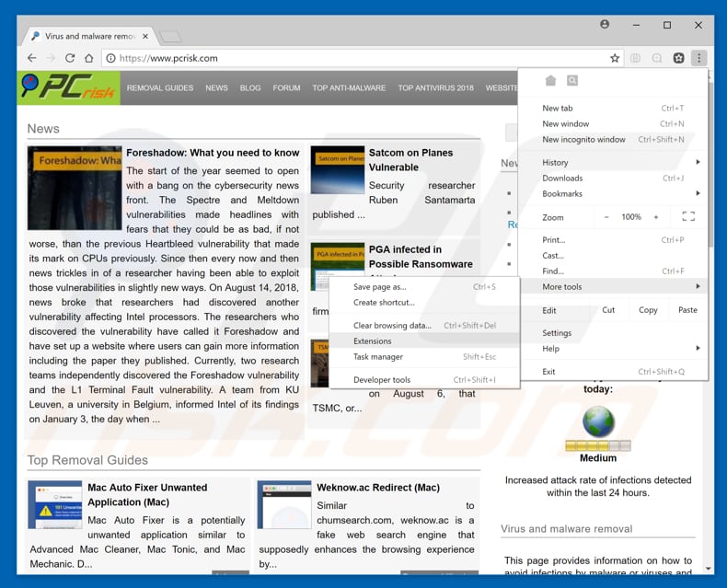Go to the browser home page
Viewport: 727px width, 588px height.
(x=89, y=58)
